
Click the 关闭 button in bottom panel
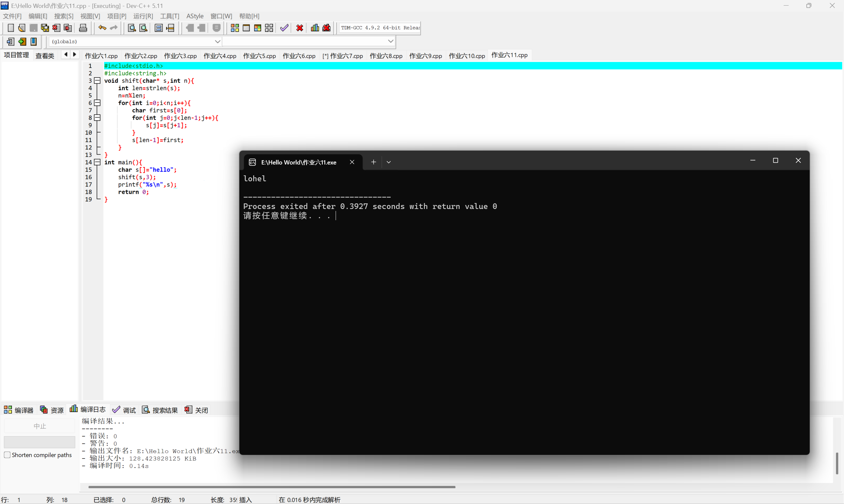196,410
